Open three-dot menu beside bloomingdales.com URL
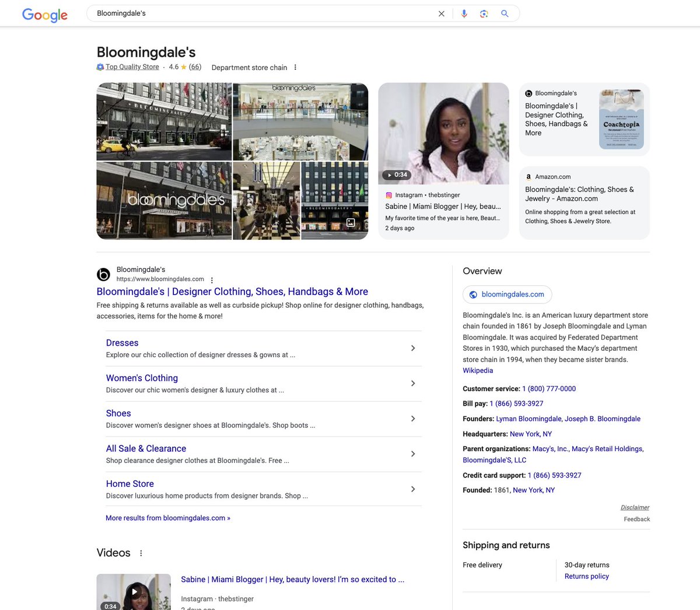Image resolution: width=700 pixels, height=610 pixels. pyautogui.click(x=212, y=280)
